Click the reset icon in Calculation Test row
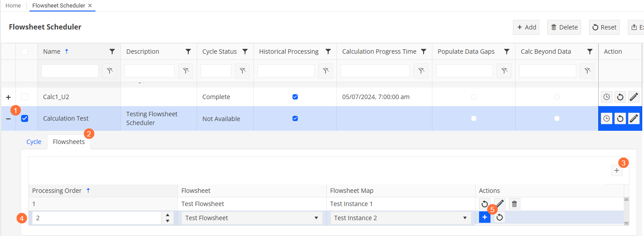 tap(620, 118)
